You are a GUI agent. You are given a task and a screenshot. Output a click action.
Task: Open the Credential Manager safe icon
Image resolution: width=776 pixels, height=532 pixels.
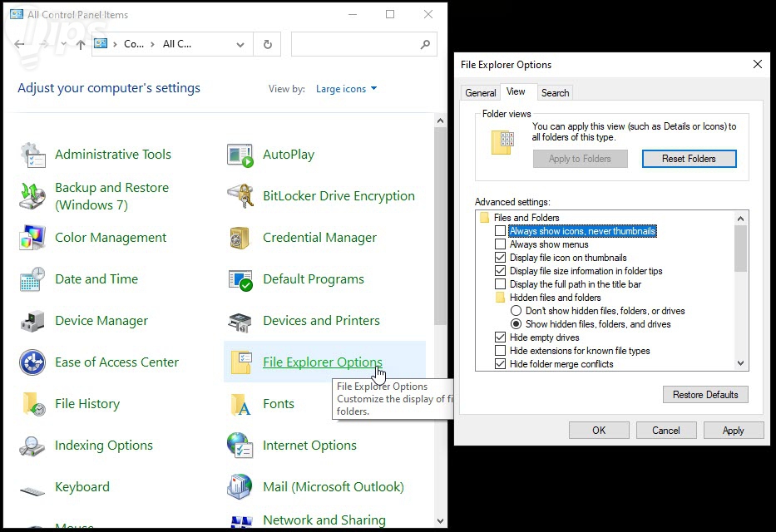(240, 238)
